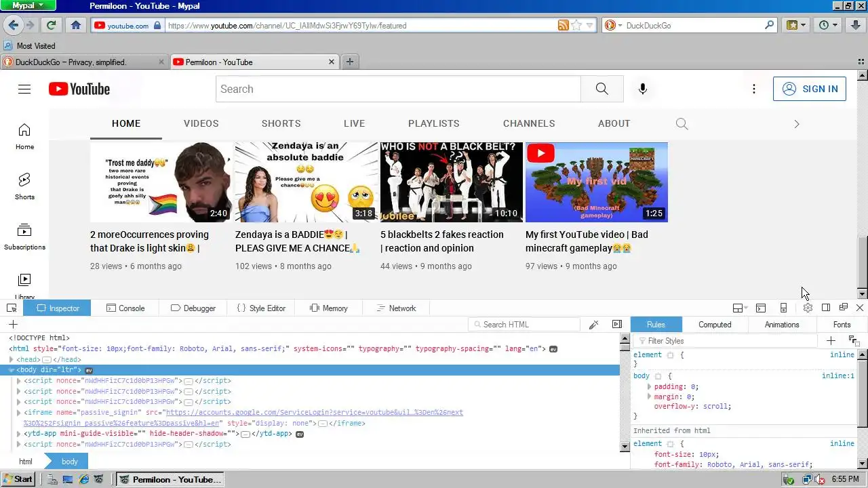The image size is (868, 488).
Task: Open YouTube settings three-dot menu
Action: [x=753, y=89]
